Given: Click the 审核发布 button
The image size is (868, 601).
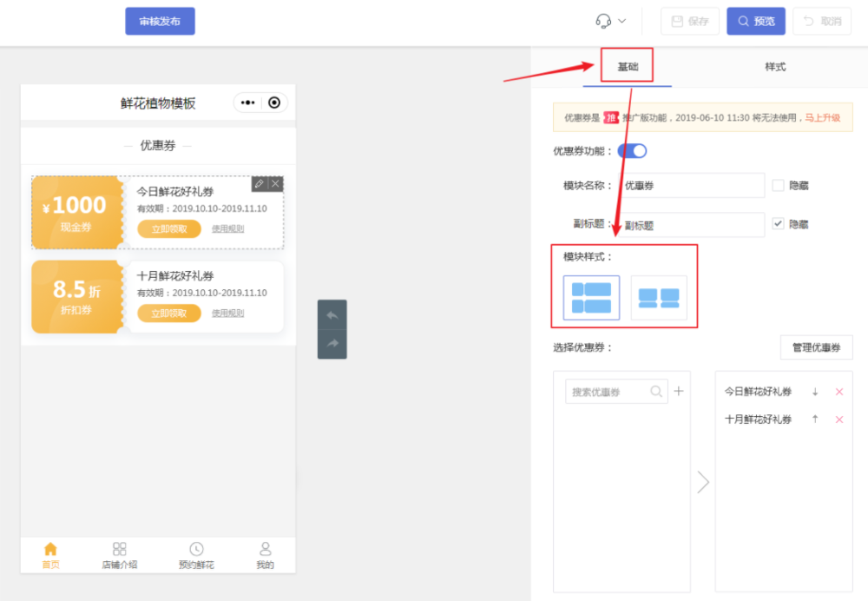Looking at the screenshot, I should pos(160,21).
